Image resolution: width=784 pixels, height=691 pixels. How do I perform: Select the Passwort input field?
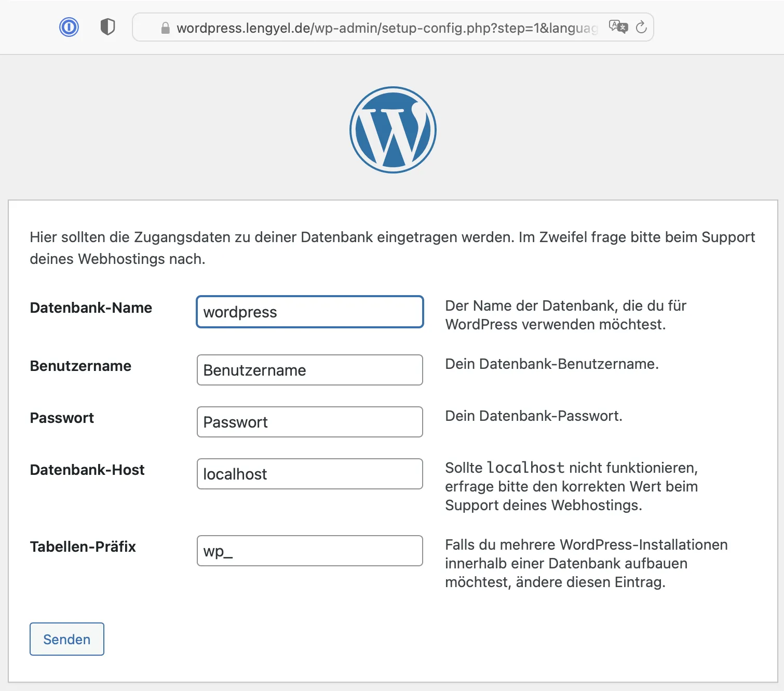pyautogui.click(x=310, y=422)
